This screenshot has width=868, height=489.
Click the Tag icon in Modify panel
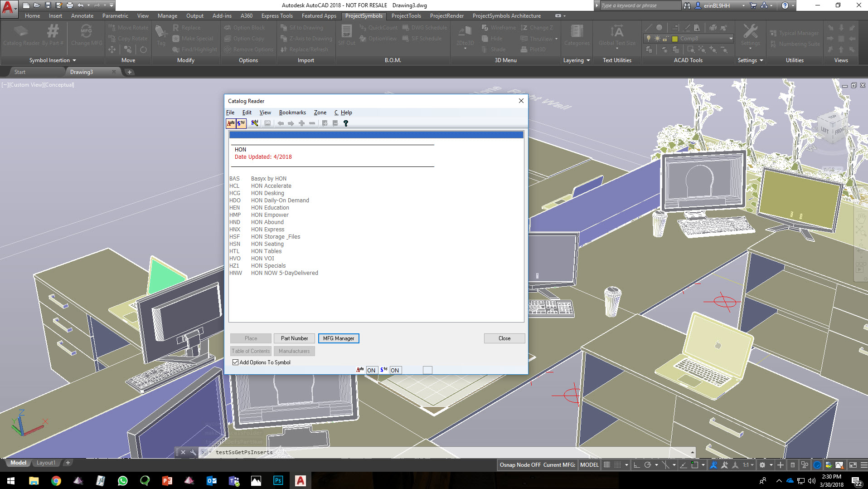[x=161, y=32]
